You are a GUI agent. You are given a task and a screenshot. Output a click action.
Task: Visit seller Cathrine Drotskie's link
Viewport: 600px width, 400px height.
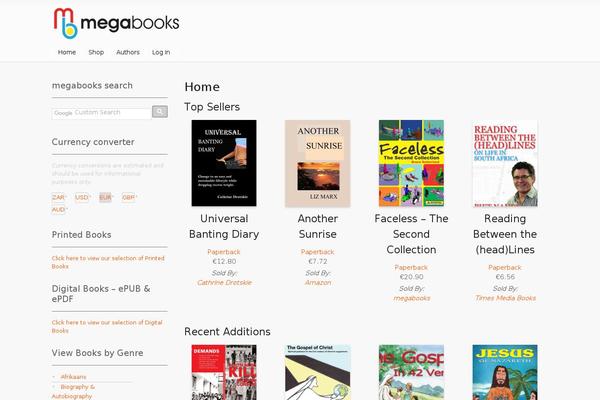pos(224,282)
